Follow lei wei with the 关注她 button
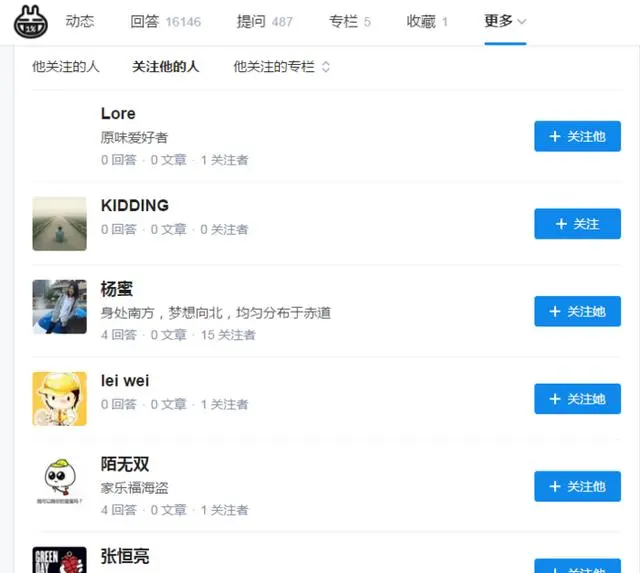 [578, 399]
